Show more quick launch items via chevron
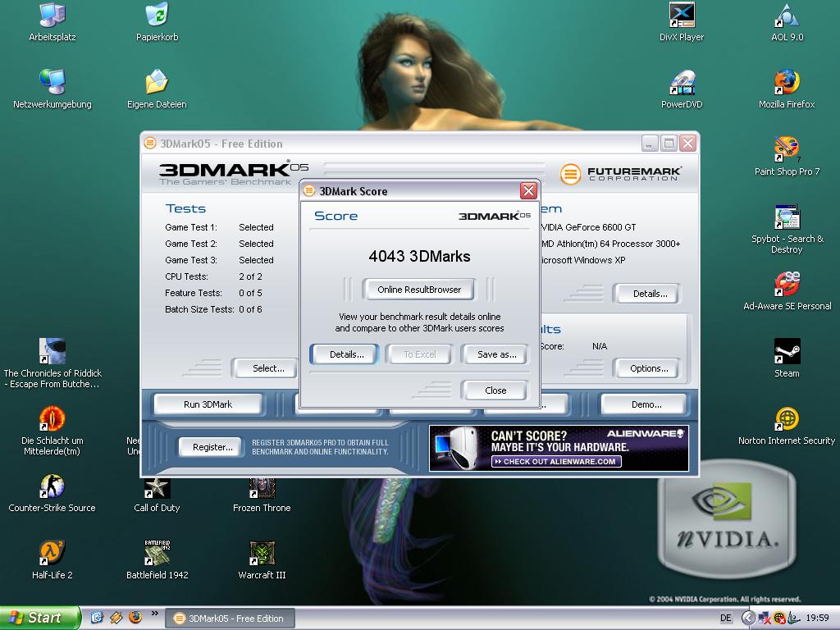This screenshot has width=840, height=630. (155, 614)
